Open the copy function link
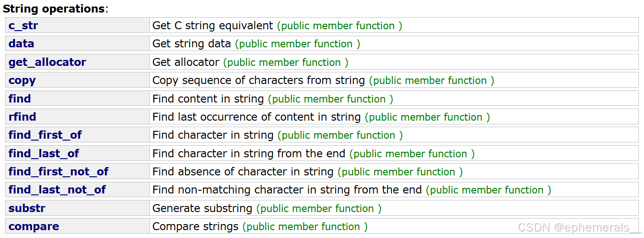This screenshot has width=644, height=238. pyautogui.click(x=22, y=81)
